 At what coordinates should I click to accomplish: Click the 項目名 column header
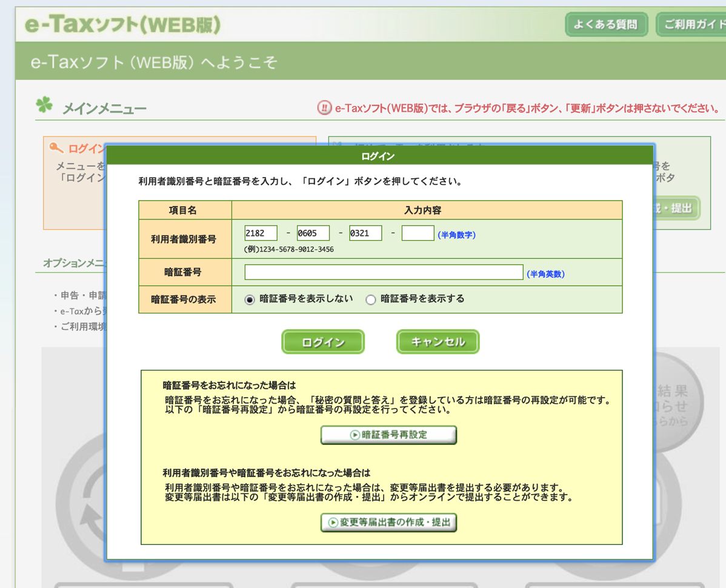tap(183, 210)
